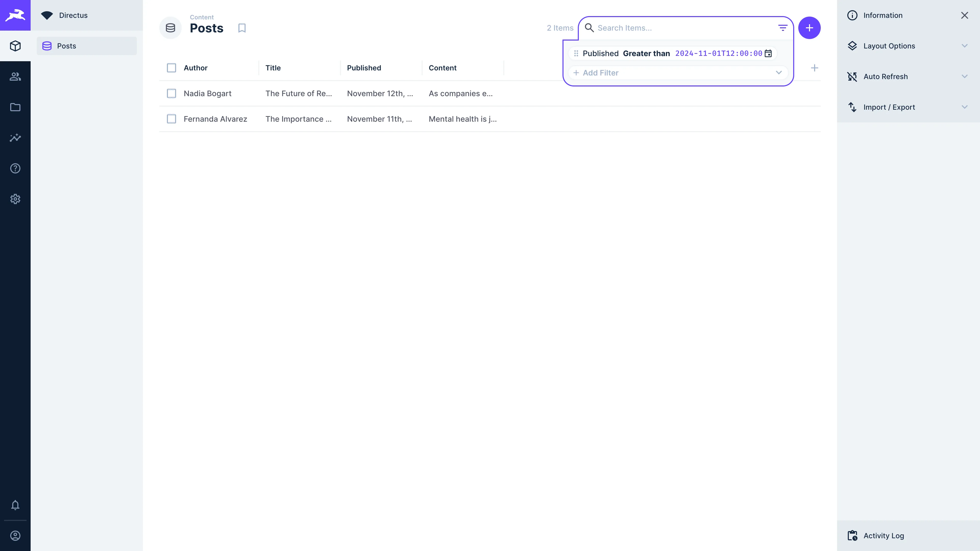
Task: Click the filter icon beside search
Action: coord(782,27)
